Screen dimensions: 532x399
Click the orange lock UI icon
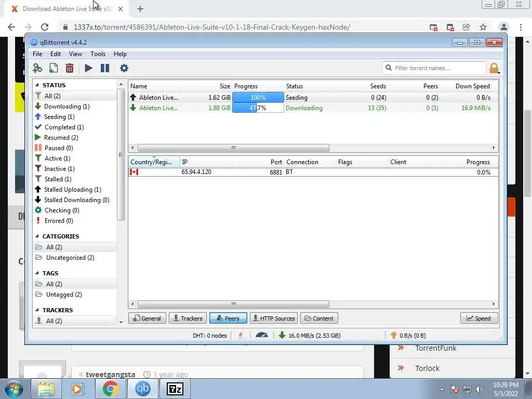click(x=494, y=68)
